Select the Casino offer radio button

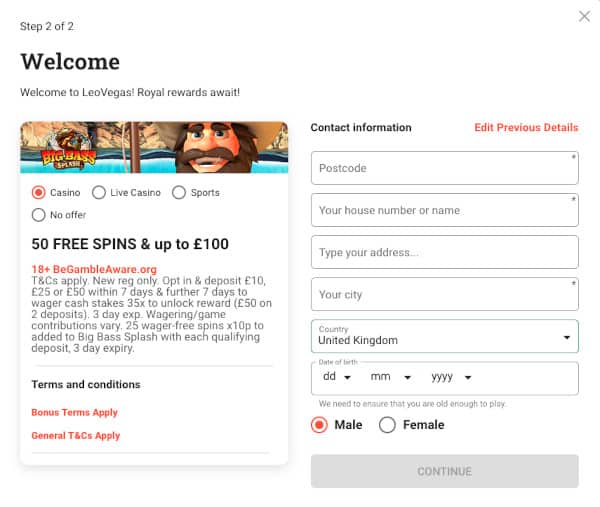coord(39,192)
